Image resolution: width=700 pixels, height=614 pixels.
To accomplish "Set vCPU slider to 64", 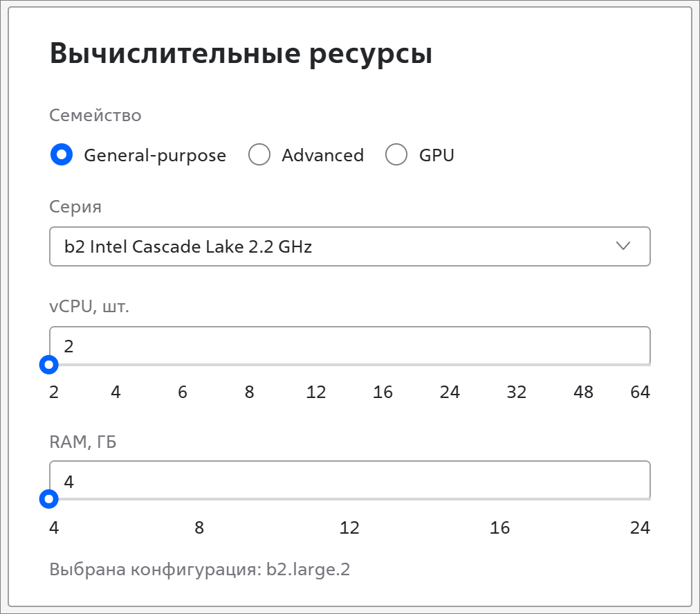I will (x=640, y=392).
